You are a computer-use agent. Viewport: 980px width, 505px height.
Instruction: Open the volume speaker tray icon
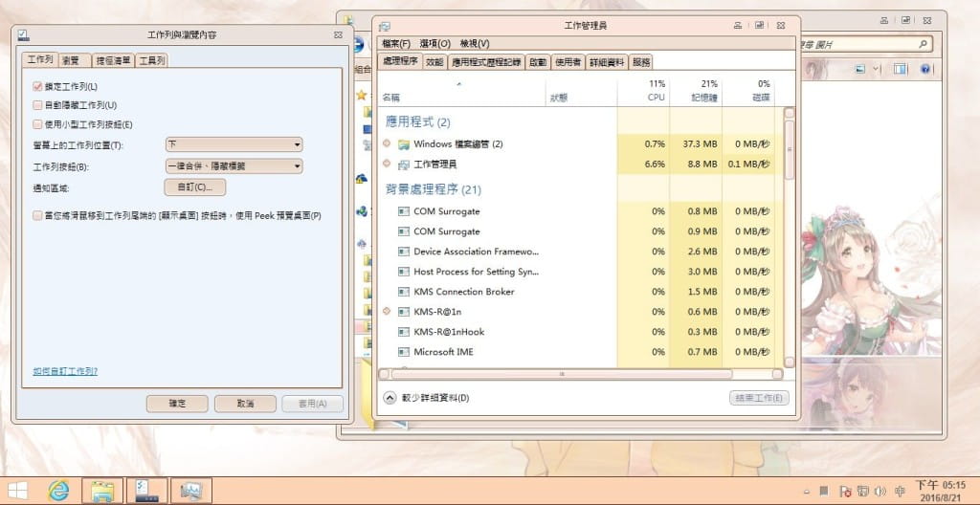pos(881,491)
